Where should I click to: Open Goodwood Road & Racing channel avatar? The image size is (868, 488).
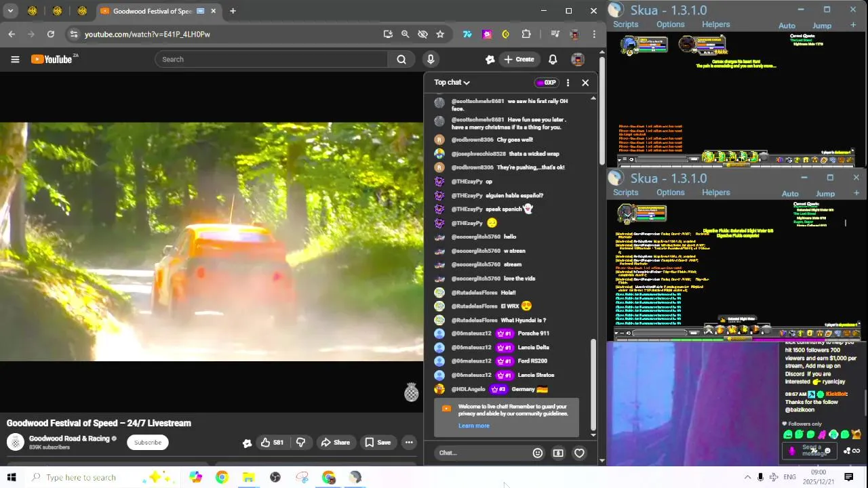click(15, 442)
